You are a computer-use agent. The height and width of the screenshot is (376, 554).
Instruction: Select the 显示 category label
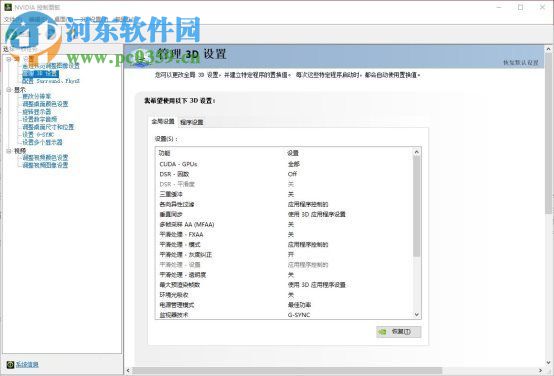(x=20, y=90)
